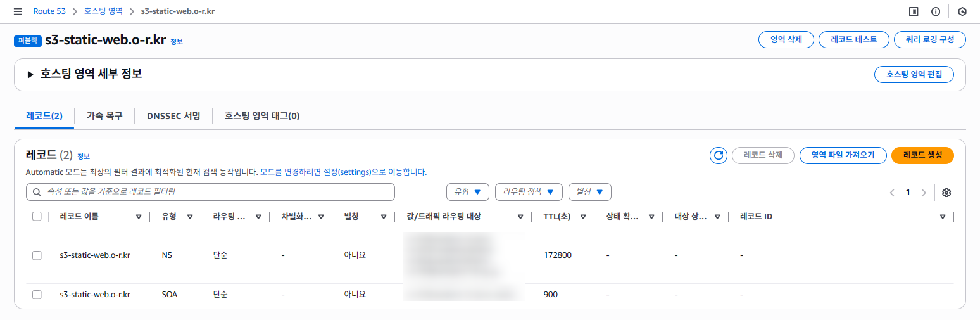Screen dimensions: 980x320
Task: Switch to the 가속 복구 tab
Action: tap(104, 116)
